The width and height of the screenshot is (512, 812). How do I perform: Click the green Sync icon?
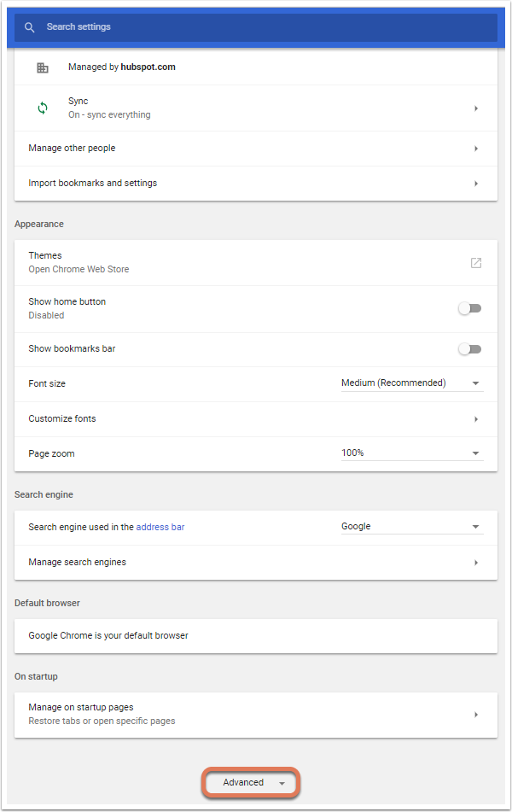(43, 108)
